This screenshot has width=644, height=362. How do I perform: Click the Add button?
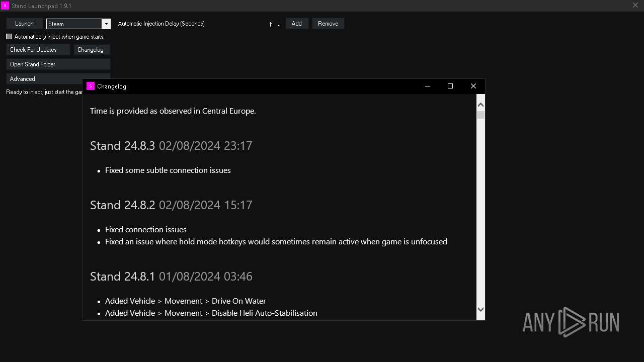point(297,24)
